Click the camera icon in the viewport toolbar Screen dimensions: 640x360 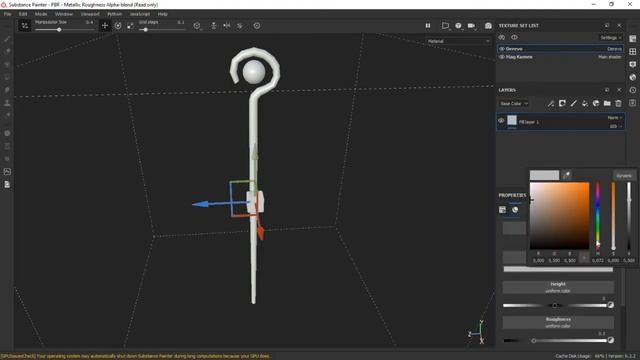click(488, 26)
